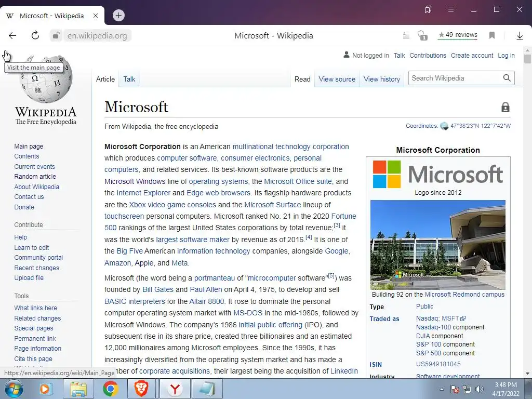The width and height of the screenshot is (532, 399).
Task: Open the Altair 8800 link
Action: click(207, 301)
